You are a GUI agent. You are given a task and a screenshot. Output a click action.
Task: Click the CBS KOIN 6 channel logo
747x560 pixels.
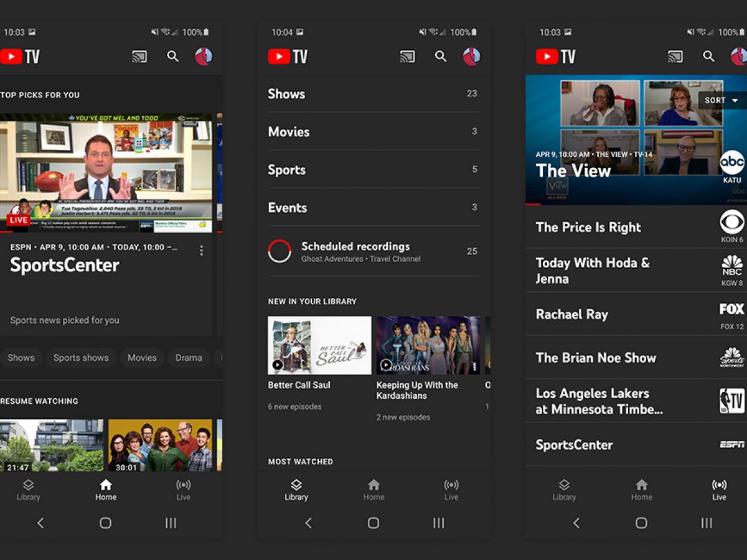pyautogui.click(x=732, y=226)
